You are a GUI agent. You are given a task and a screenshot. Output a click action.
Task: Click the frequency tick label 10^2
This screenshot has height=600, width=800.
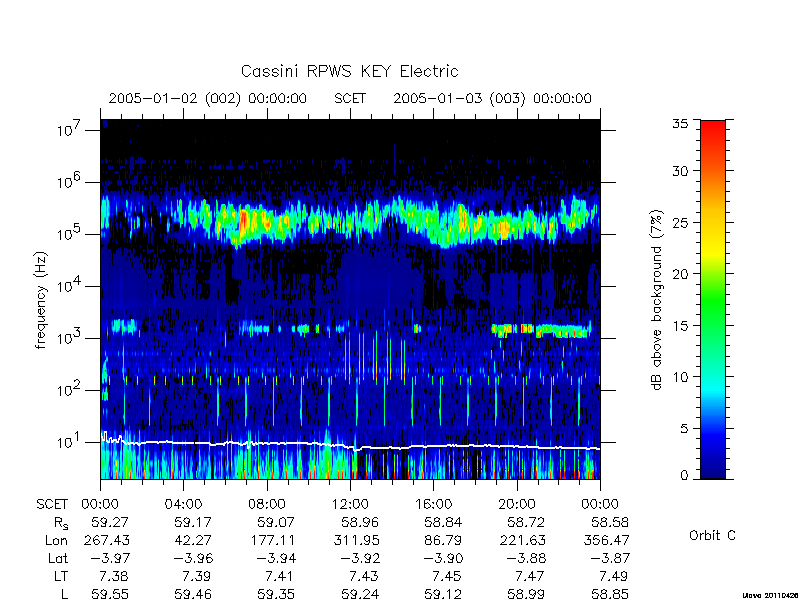(68, 390)
